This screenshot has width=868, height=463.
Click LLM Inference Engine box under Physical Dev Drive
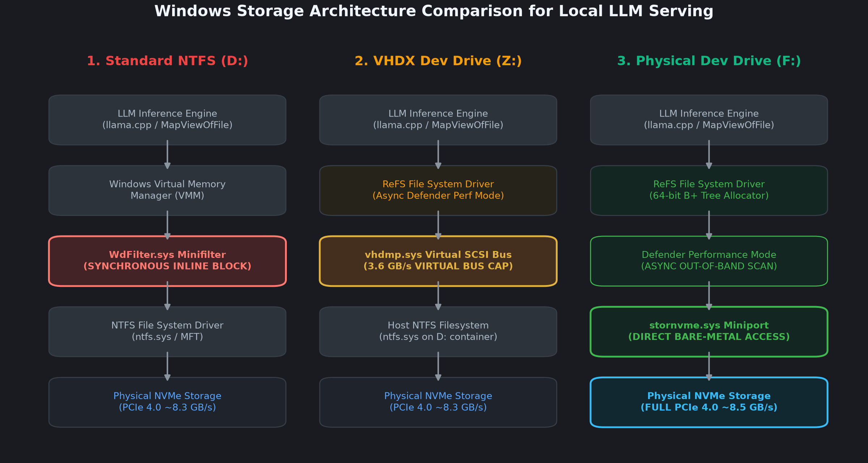[709, 120]
